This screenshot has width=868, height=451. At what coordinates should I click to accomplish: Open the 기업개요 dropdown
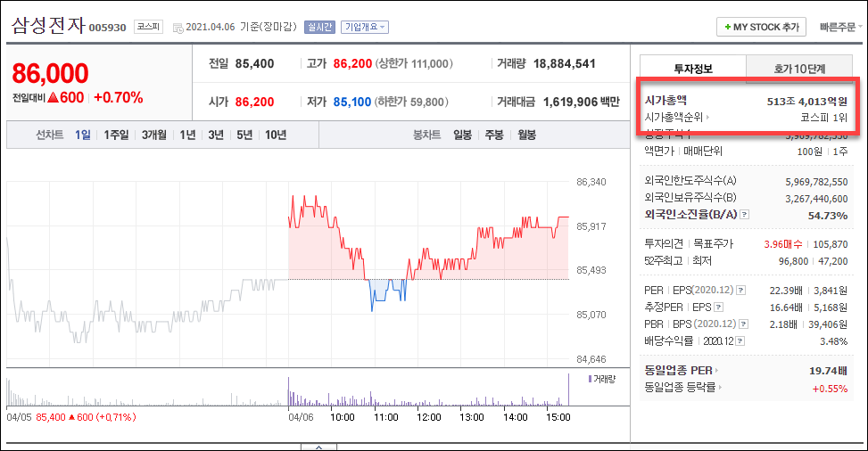(365, 27)
